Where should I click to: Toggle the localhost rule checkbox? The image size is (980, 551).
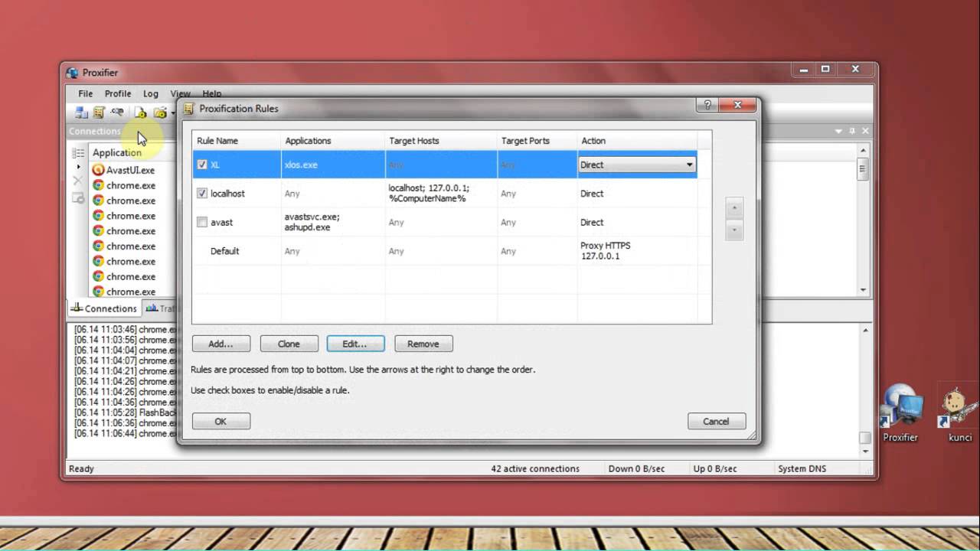tap(202, 194)
